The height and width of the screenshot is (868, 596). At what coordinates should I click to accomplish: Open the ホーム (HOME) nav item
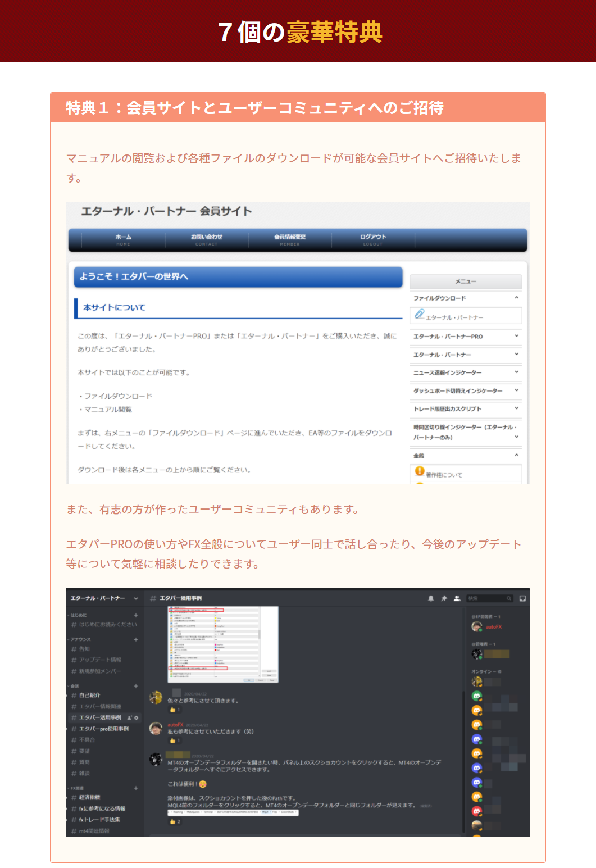coord(123,240)
